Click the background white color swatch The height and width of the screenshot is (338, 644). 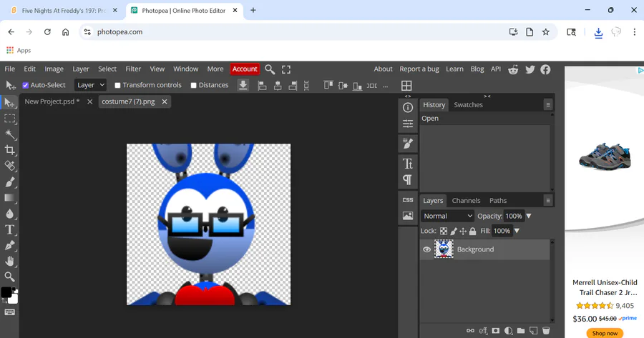(x=14, y=299)
